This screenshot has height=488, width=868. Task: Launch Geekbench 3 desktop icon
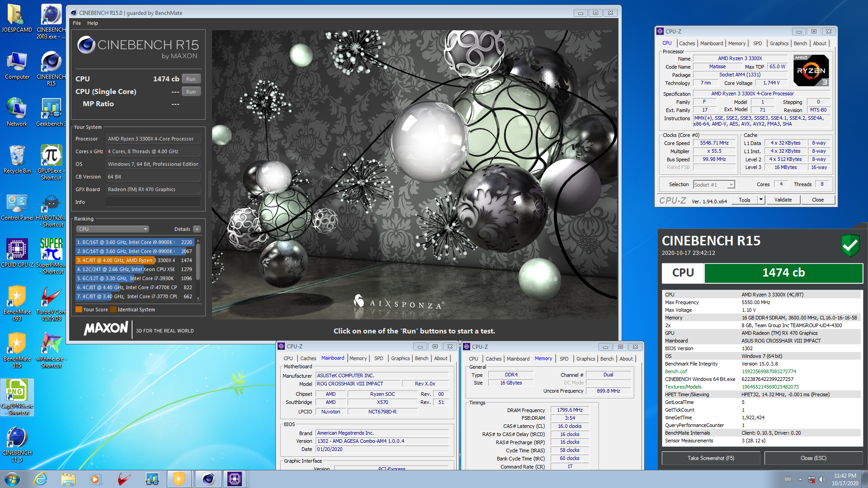click(51, 112)
